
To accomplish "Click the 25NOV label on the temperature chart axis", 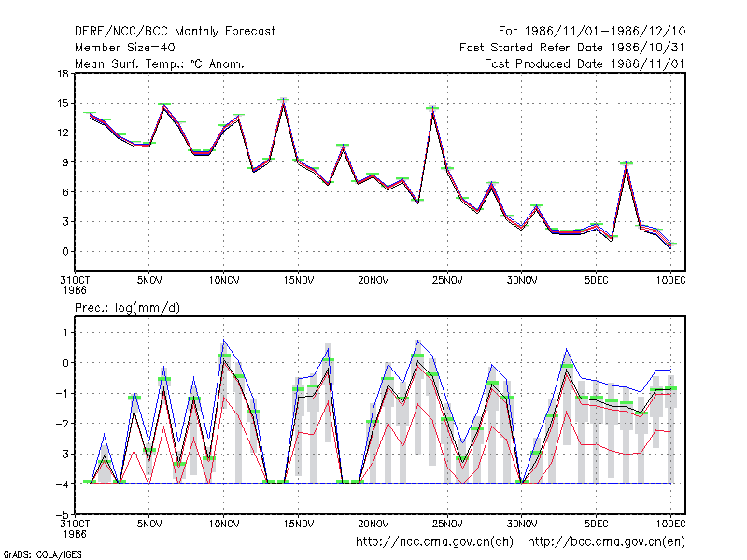I will (x=447, y=281).
